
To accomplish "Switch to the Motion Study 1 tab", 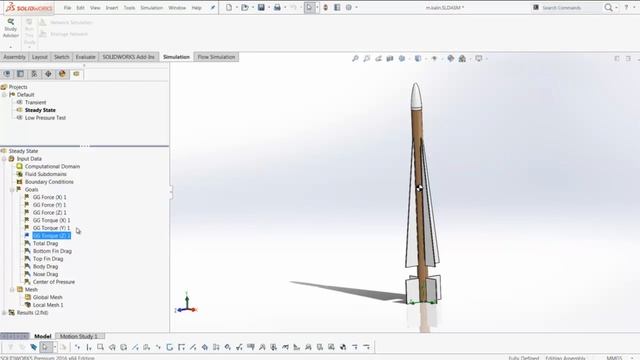I will (79, 336).
